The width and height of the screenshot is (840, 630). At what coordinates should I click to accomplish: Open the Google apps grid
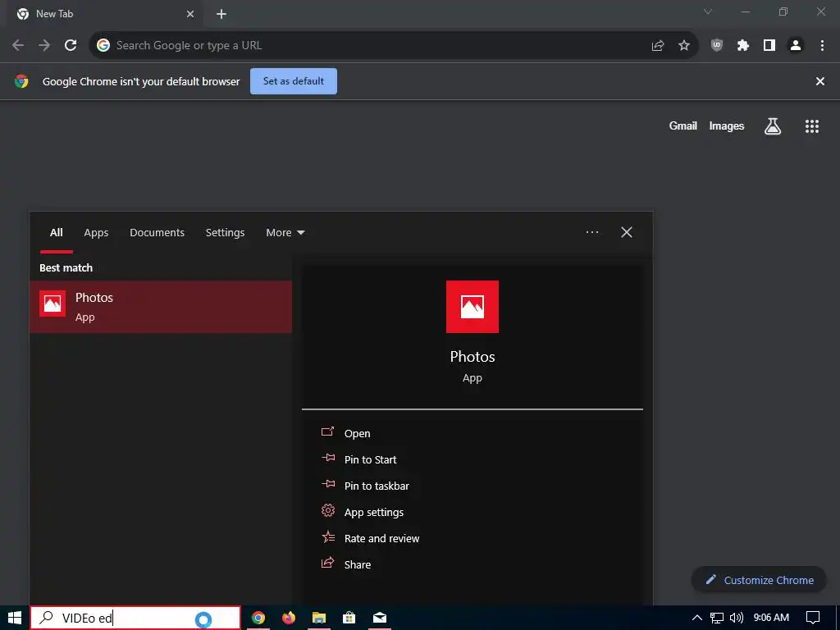[812, 126]
